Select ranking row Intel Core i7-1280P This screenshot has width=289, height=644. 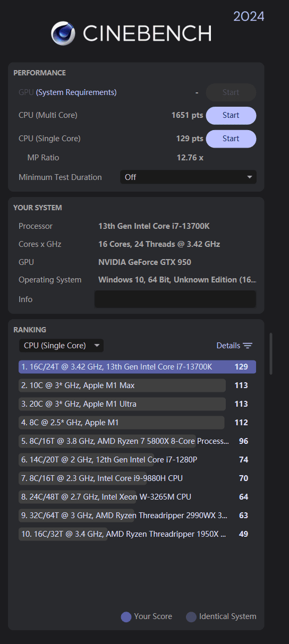137,460
